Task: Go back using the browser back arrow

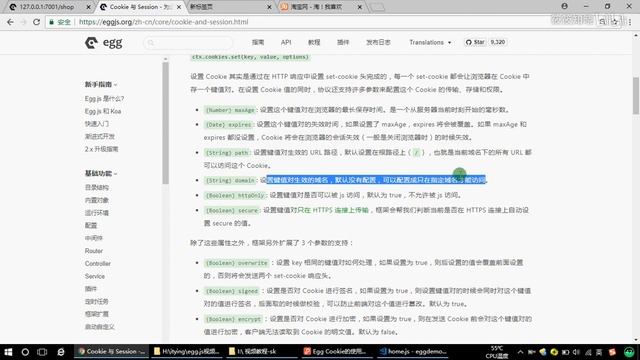Action: [10, 22]
